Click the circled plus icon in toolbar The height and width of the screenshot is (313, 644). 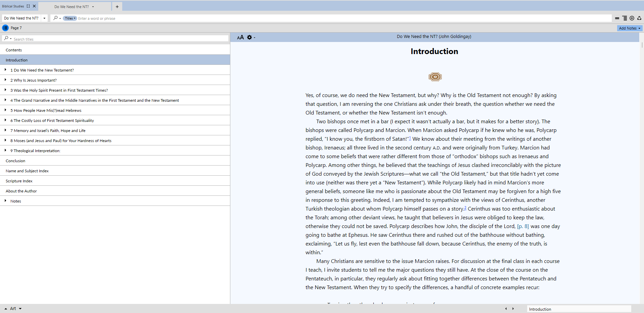point(632,18)
